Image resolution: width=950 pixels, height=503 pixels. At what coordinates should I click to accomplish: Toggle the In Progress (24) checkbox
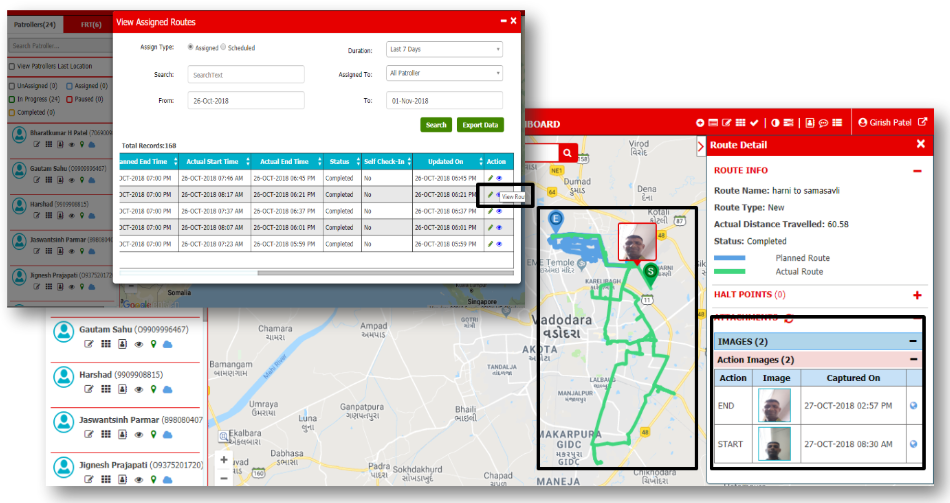12,99
